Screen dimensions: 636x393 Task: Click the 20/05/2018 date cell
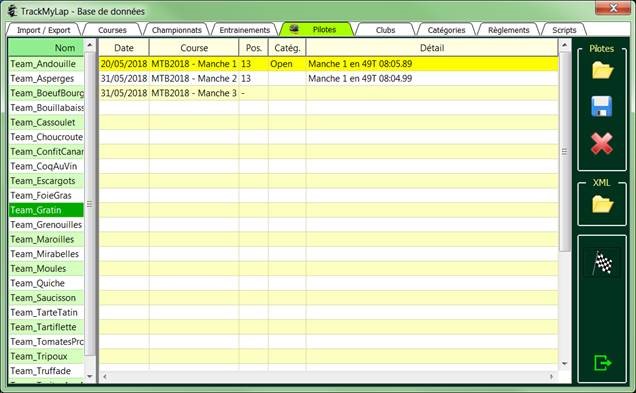[x=124, y=64]
